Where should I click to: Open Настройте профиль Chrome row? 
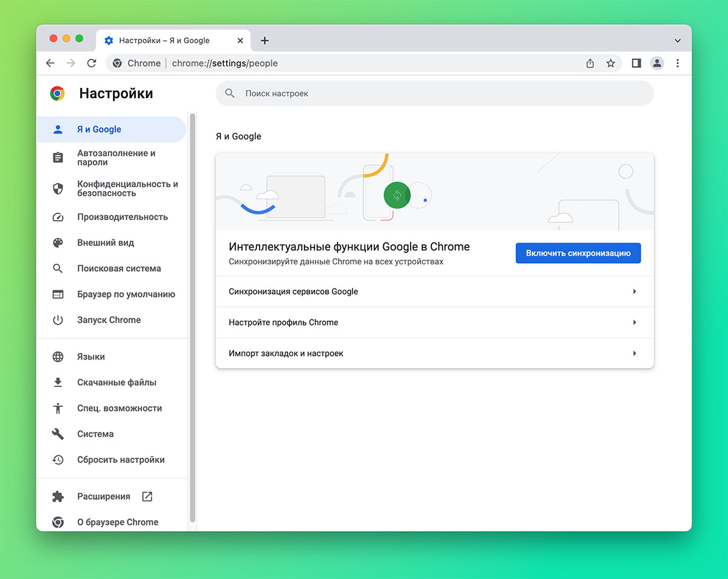click(434, 323)
